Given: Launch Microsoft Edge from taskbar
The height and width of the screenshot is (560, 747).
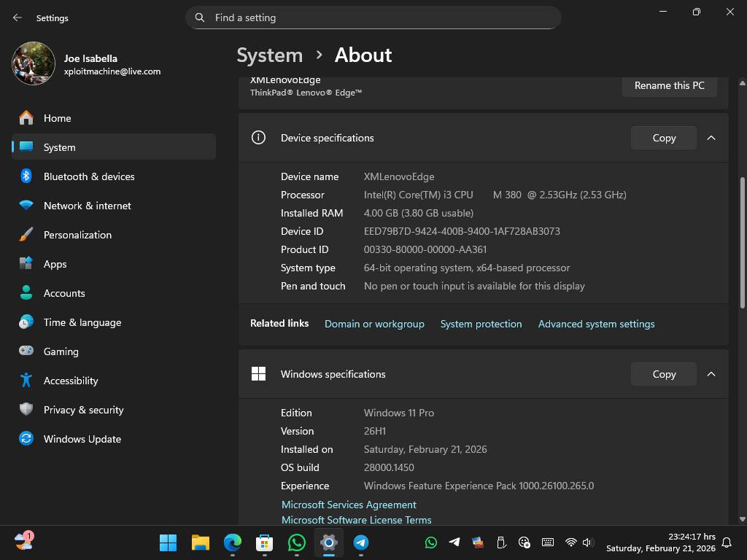Looking at the screenshot, I should [233, 542].
